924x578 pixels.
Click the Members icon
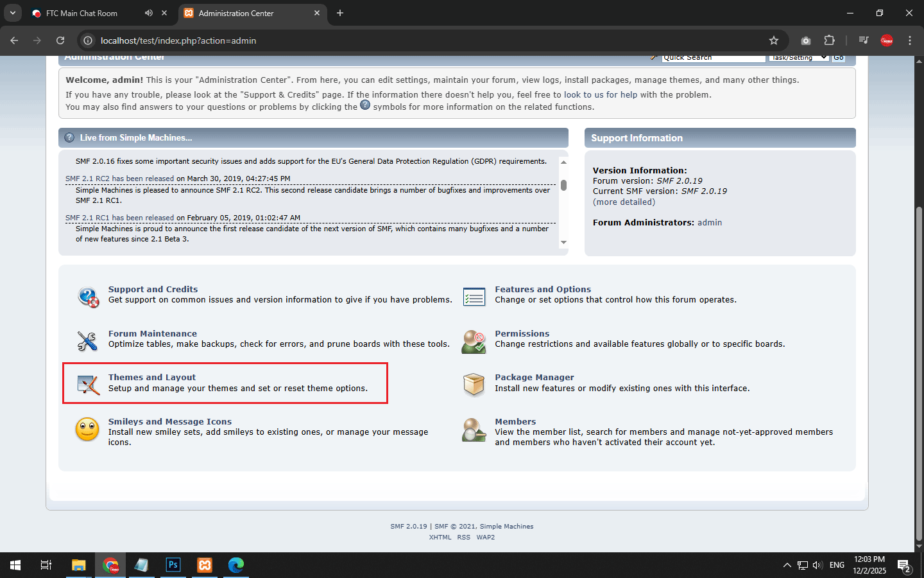click(474, 430)
